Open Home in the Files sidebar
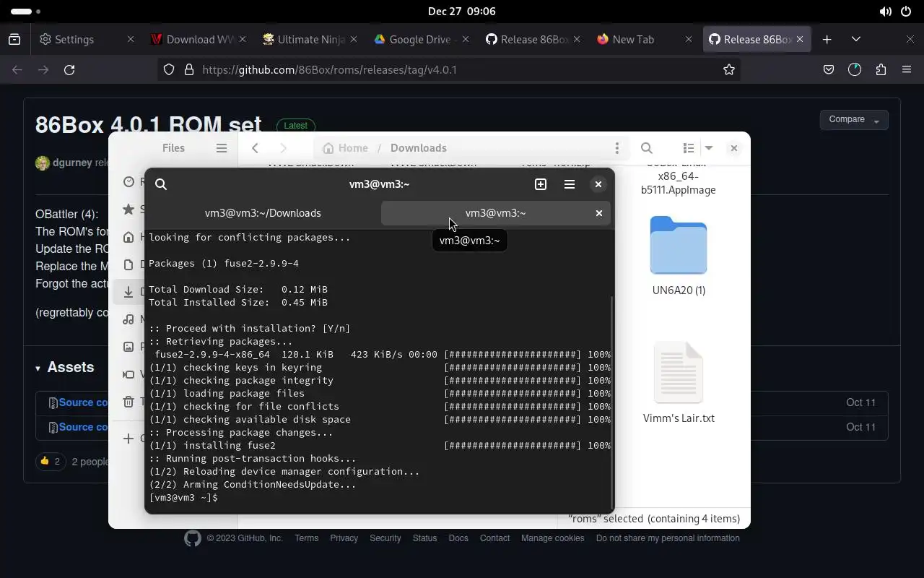Screen dimensions: 924x578 128,237
